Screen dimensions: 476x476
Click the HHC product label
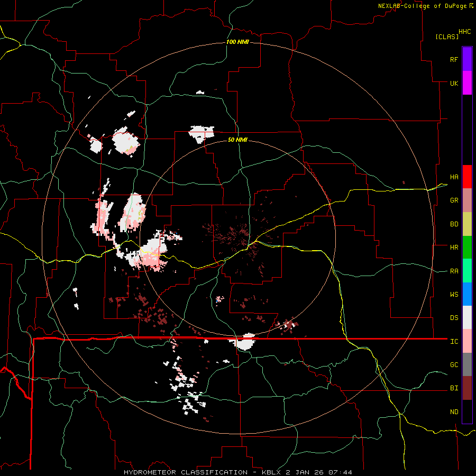pyautogui.click(x=465, y=32)
